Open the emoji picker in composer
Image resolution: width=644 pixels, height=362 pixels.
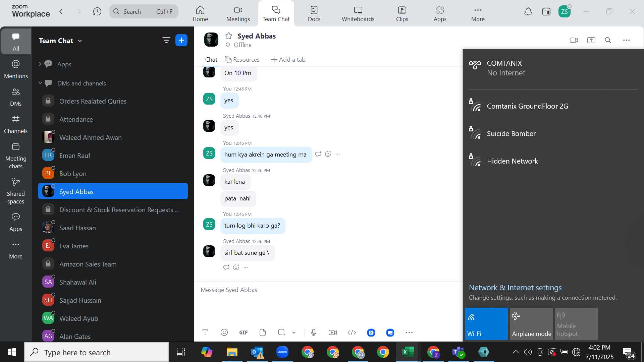click(x=224, y=333)
